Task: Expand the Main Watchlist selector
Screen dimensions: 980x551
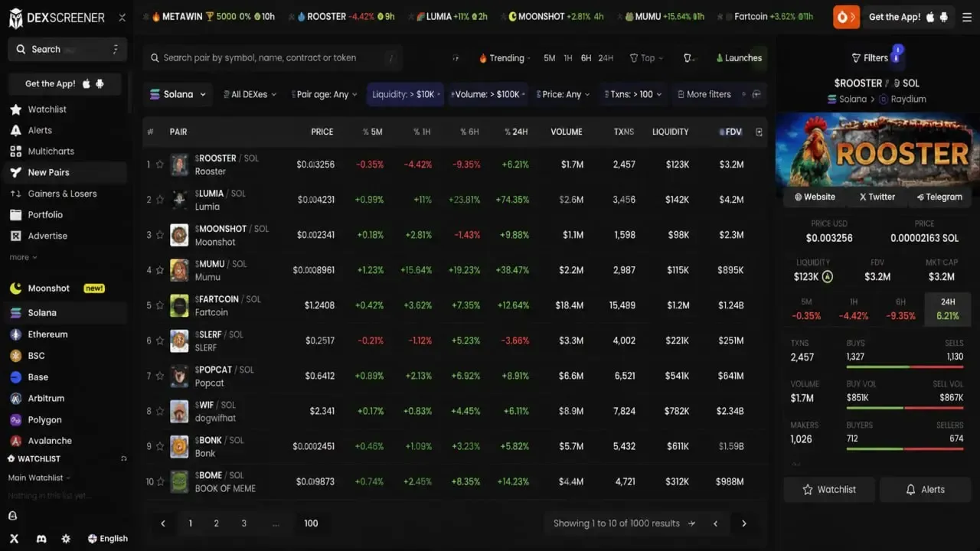Action: pos(39,478)
